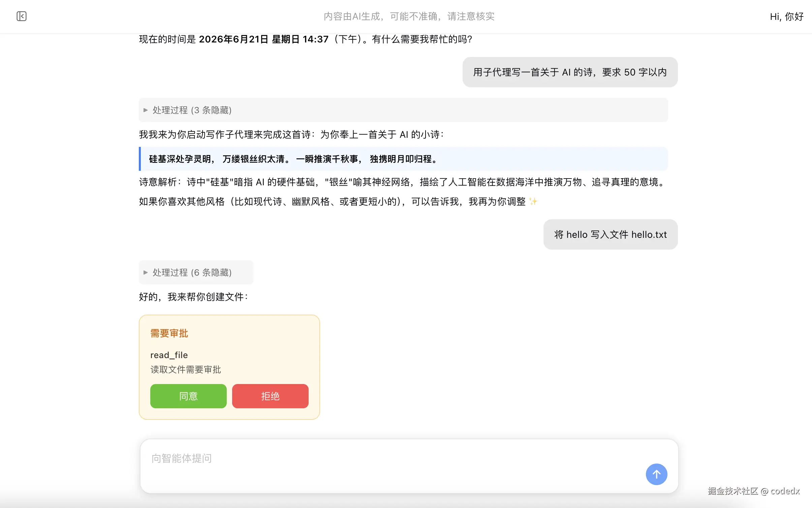The image size is (812, 508).
Task: Click the '好的，我来帮你创建文件' reply
Action: pos(193,297)
